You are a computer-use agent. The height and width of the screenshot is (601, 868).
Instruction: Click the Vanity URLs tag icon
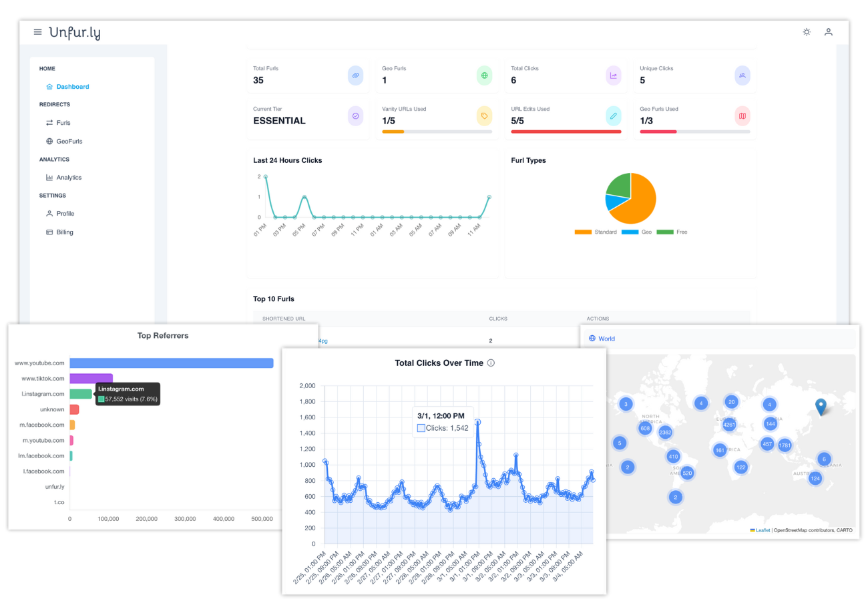tap(485, 116)
